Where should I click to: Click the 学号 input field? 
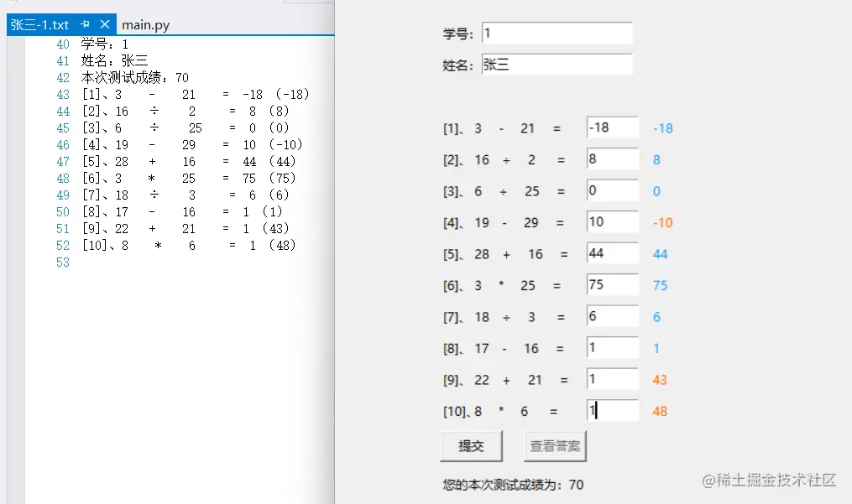click(557, 34)
